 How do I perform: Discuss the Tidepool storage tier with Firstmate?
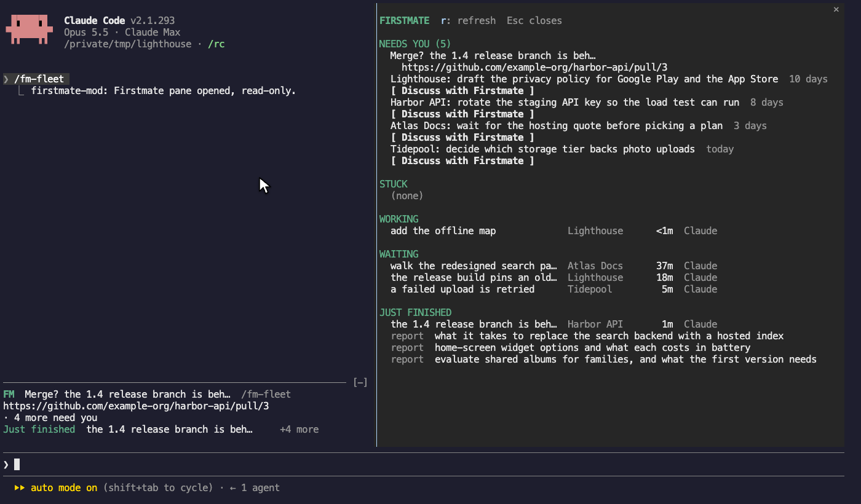pyautogui.click(x=462, y=160)
